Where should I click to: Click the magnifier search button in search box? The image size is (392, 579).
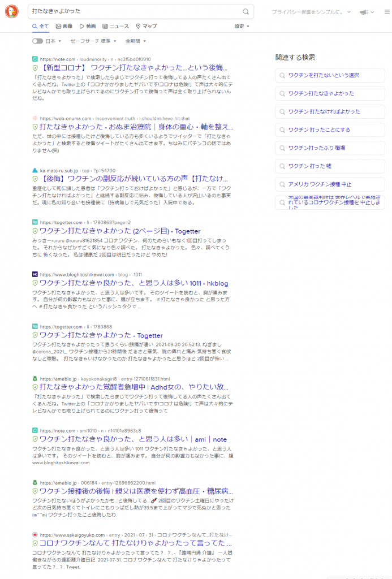(x=245, y=11)
